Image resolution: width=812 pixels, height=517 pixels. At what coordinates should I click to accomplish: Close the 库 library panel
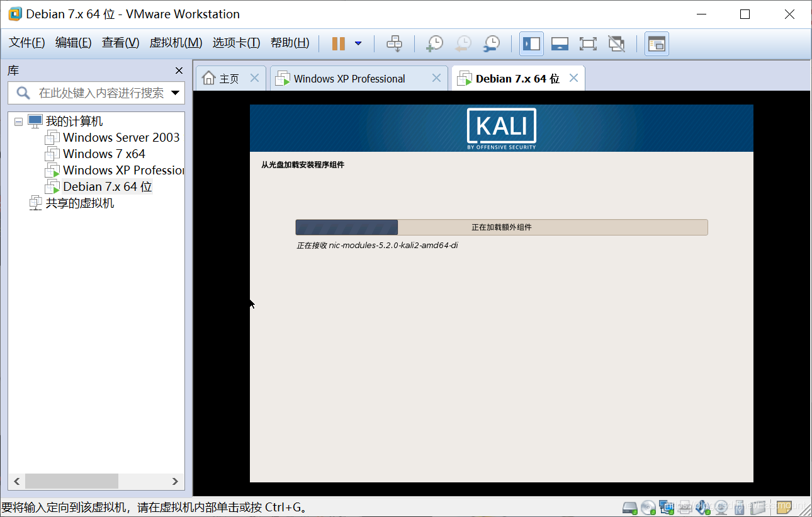[179, 71]
